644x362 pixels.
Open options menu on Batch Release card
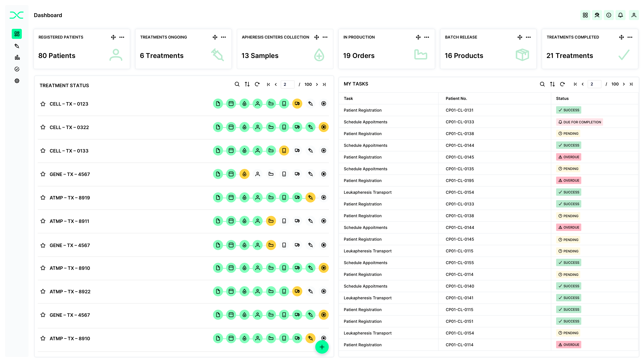coord(528,37)
